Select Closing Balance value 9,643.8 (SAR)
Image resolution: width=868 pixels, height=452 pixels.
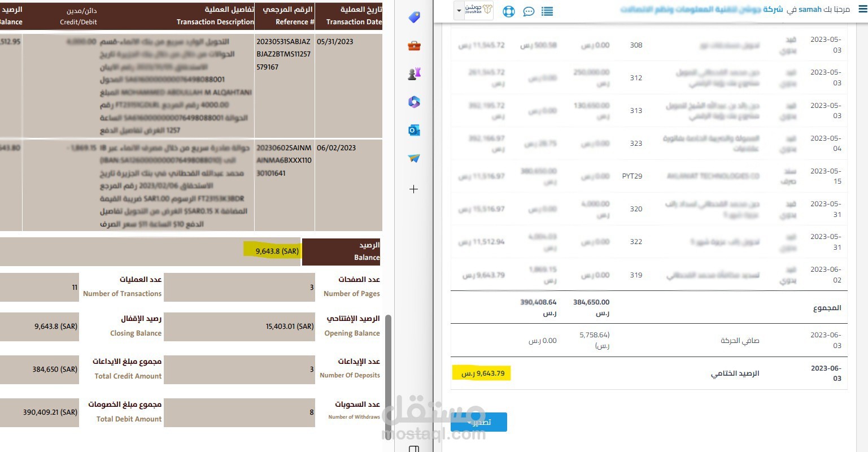click(x=56, y=327)
